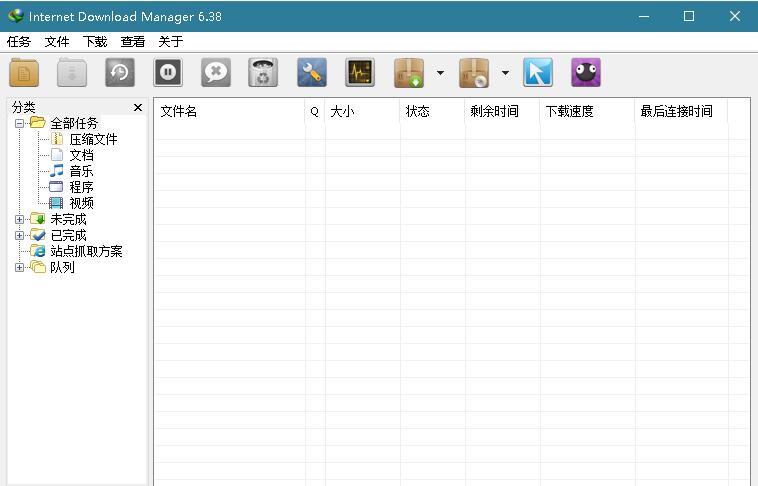
Task: Click the grayed Resume download toolbar icon
Action: 72,73
